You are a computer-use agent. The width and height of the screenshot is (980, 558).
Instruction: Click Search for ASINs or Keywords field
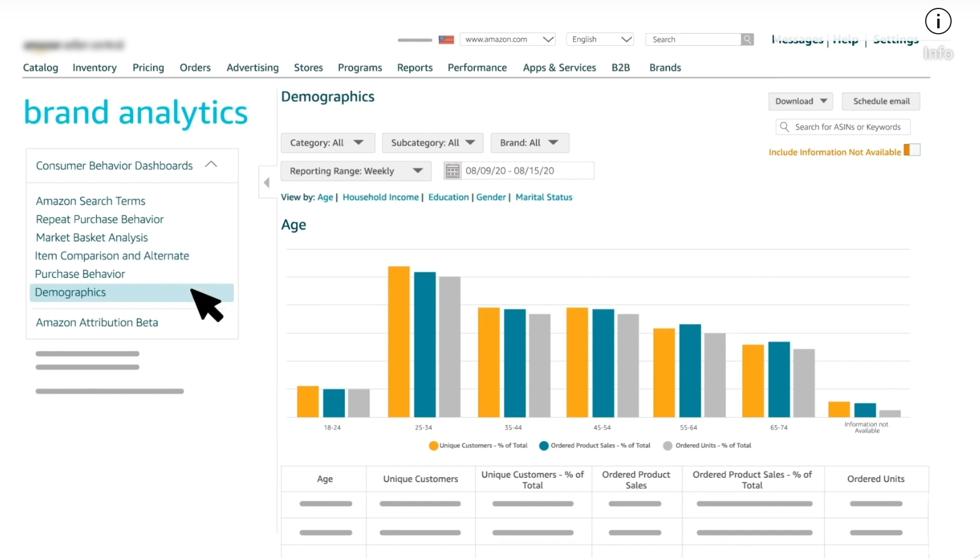[x=843, y=127]
